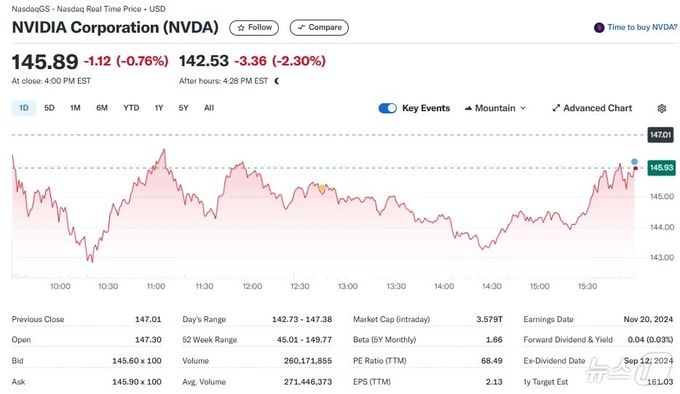Click the star icon in Follow button

coord(241,28)
